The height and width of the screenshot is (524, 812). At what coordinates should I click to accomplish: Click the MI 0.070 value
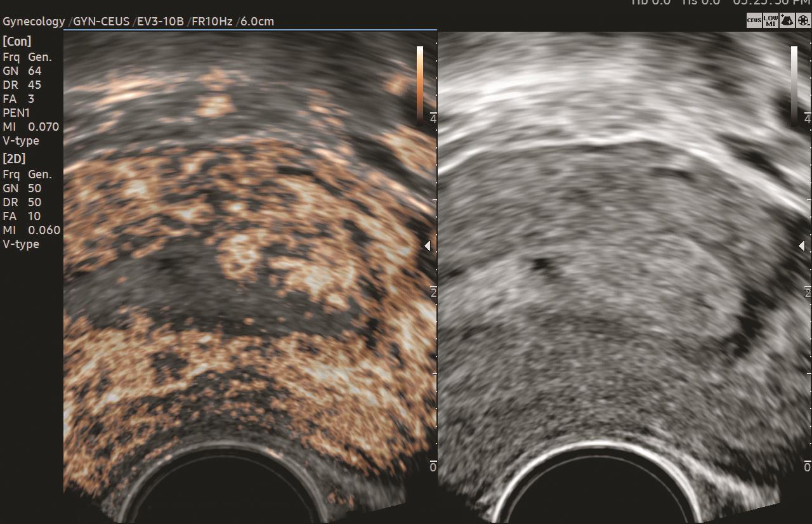pos(31,127)
